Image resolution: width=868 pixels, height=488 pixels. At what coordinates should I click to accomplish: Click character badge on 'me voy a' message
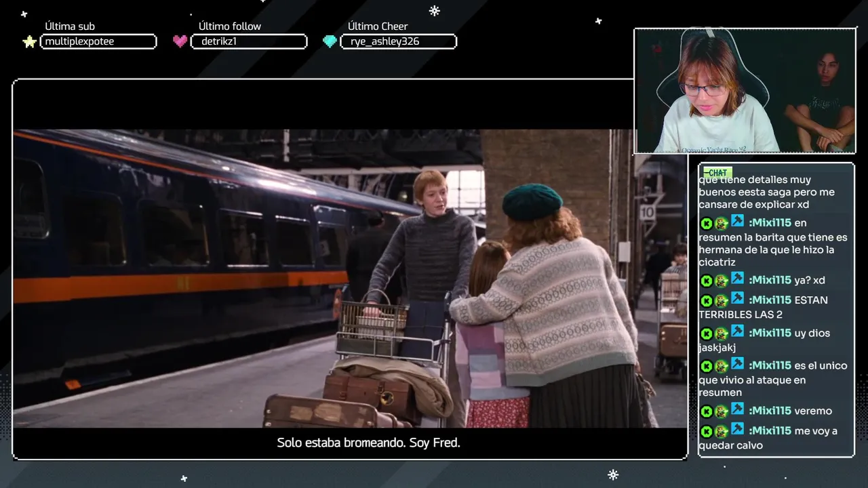(x=722, y=432)
